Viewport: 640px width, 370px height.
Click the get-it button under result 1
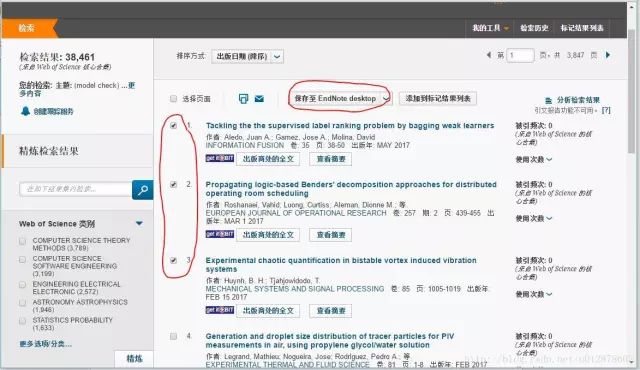(x=220, y=158)
